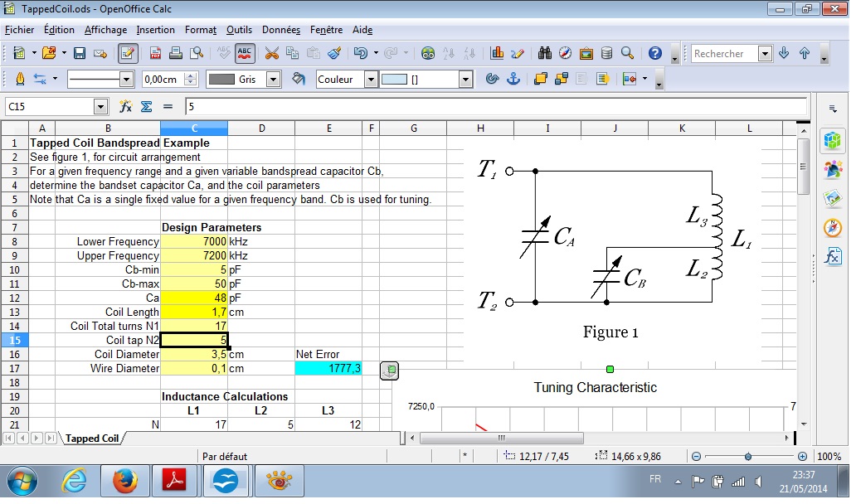Expand the Couleur area style dropdown

(x=372, y=80)
